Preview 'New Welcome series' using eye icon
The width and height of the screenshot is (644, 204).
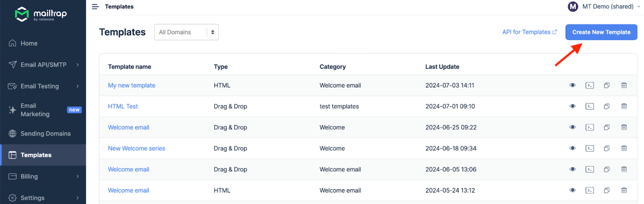click(572, 148)
